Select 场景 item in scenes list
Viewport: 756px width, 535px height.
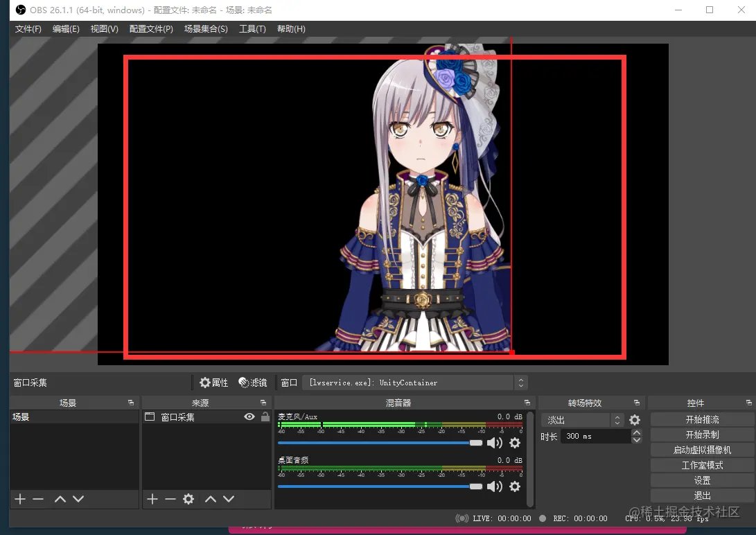click(74, 417)
